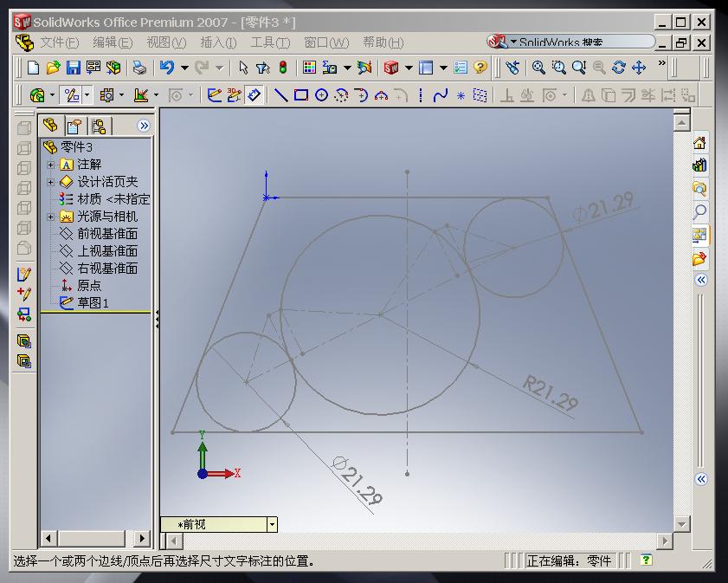Open the Features toolbar flyout dropdown

[x=52, y=95]
